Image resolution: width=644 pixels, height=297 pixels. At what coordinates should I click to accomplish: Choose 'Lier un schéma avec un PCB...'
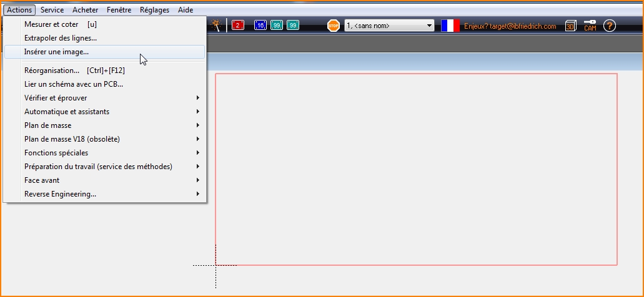point(74,84)
